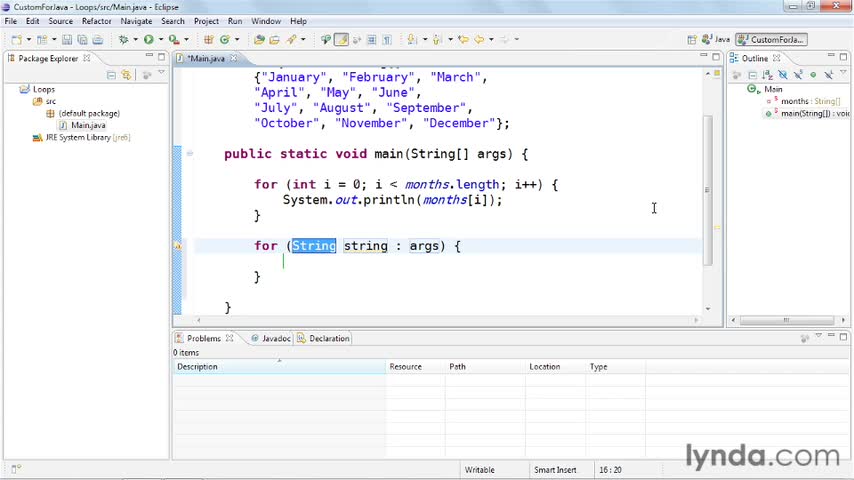
Task: Collapse All in Package Explorer toolbar
Action: pos(111,75)
